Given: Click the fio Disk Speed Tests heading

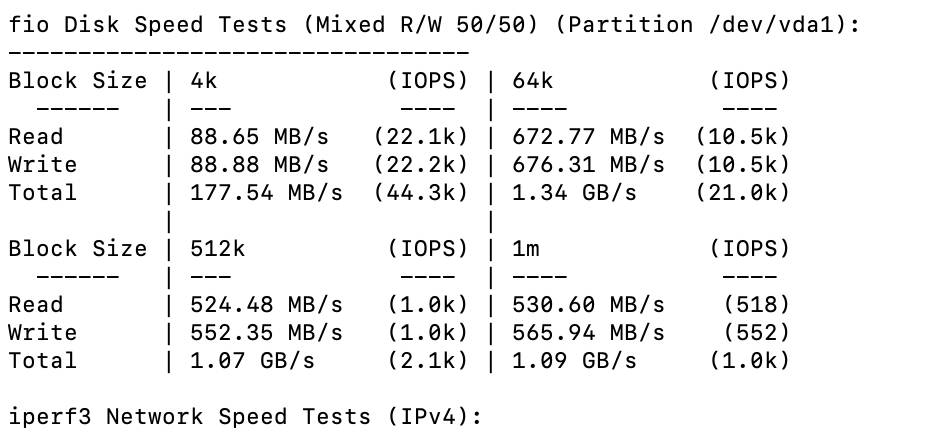Looking at the screenshot, I should 434,25.
